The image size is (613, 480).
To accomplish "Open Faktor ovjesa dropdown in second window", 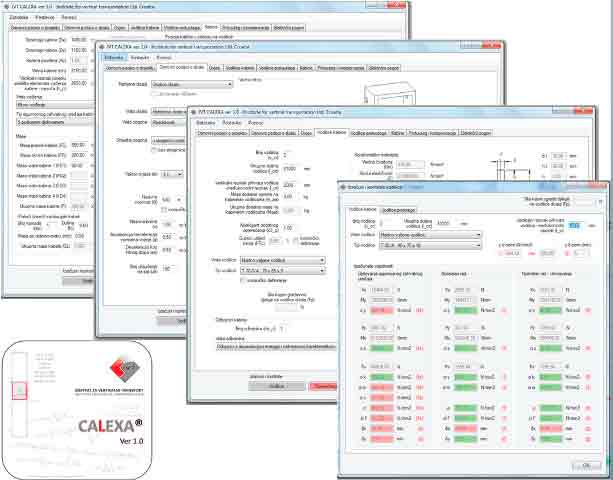I will pyautogui.click(x=172, y=174).
